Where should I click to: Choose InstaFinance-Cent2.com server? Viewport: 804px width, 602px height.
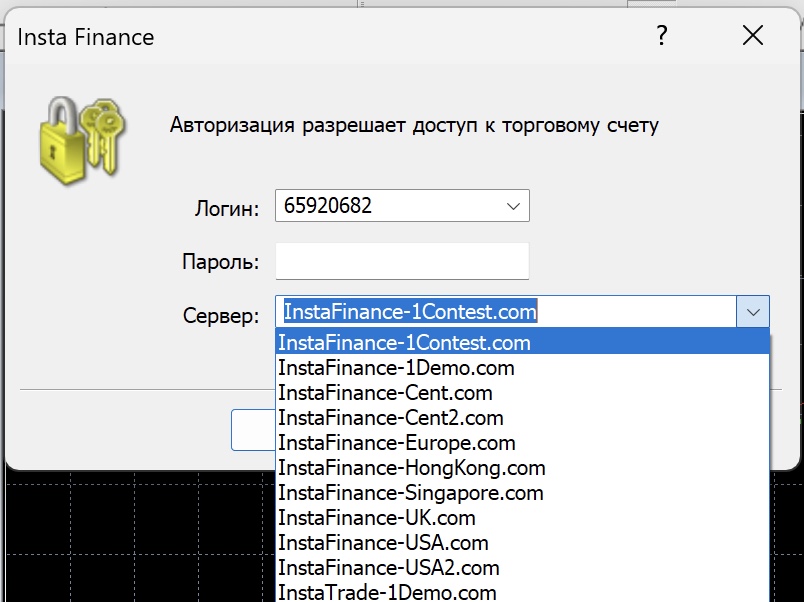coord(522,418)
